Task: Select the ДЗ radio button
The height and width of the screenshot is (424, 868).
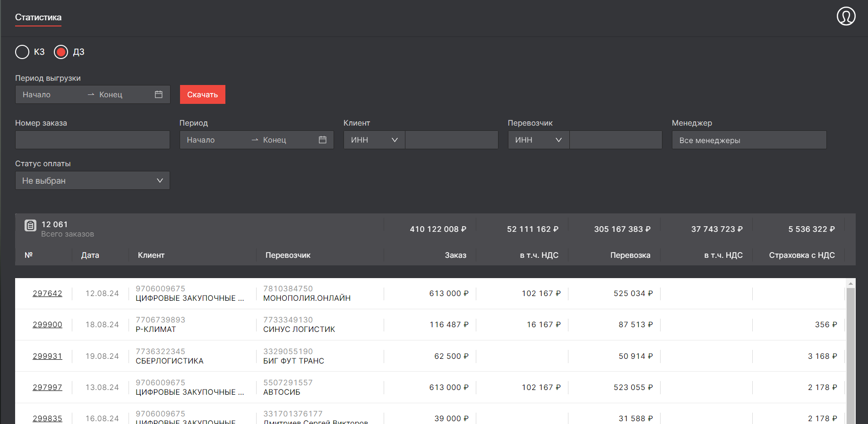Action: pyautogui.click(x=61, y=52)
